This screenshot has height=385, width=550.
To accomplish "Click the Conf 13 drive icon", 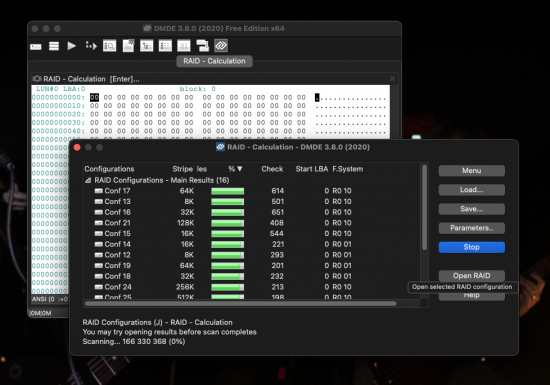I will point(99,201).
